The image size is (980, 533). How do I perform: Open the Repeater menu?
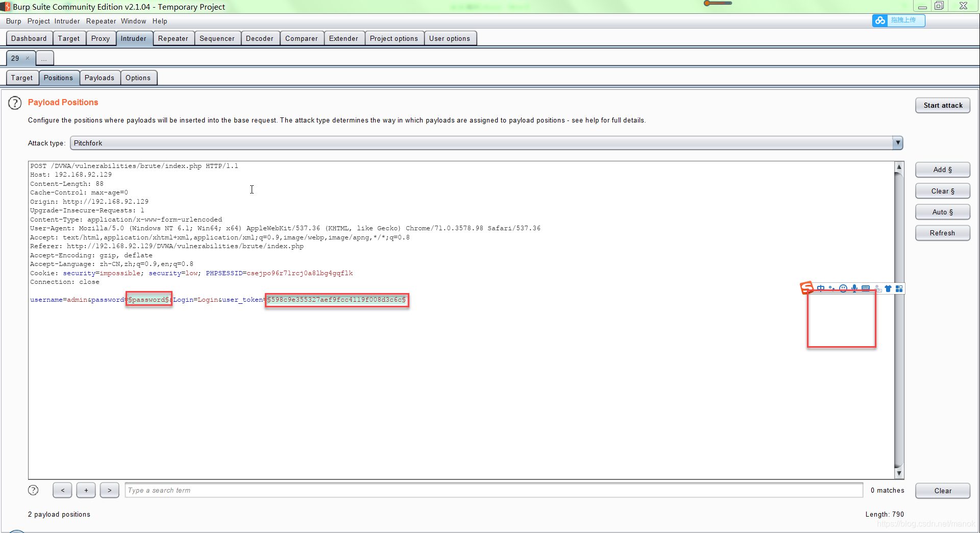point(101,21)
